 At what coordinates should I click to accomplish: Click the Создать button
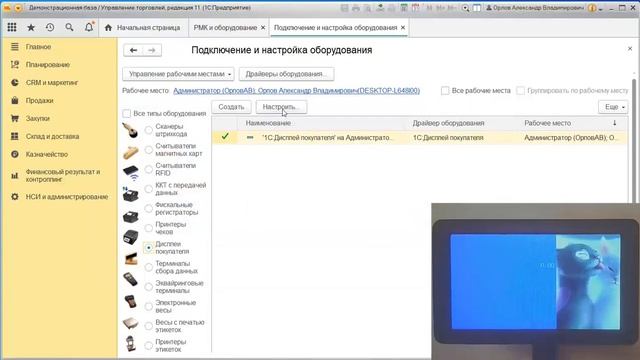(231, 107)
